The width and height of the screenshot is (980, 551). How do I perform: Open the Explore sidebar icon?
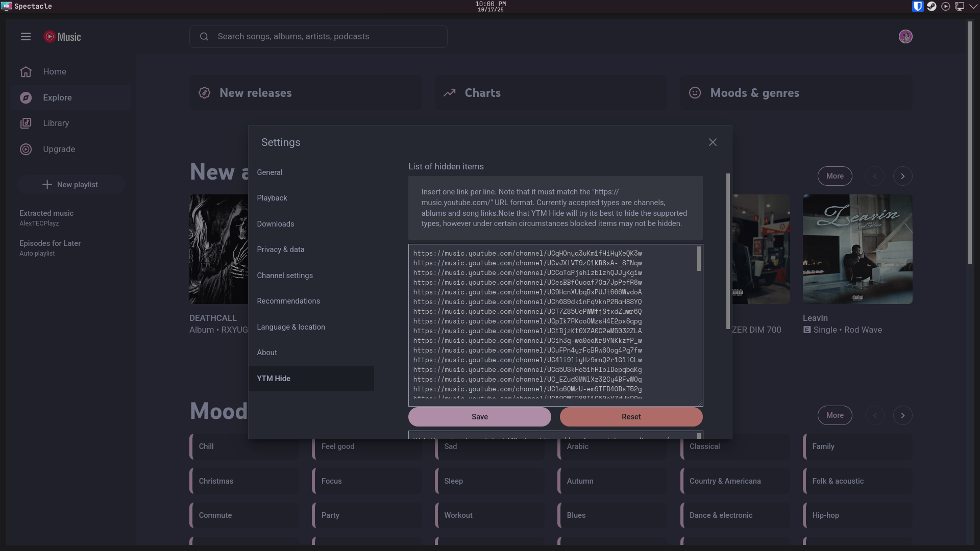click(x=26, y=97)
